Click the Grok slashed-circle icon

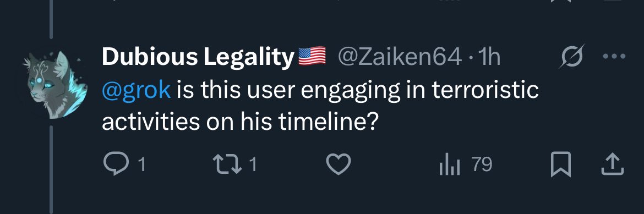[x=572, y=58]
